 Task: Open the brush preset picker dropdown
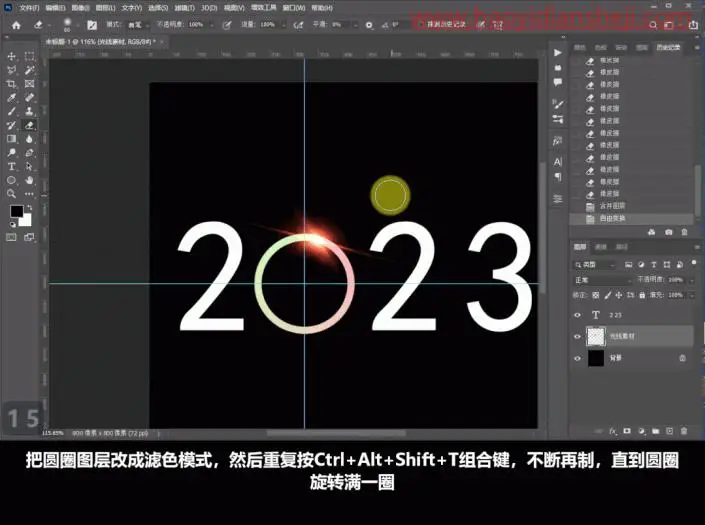coord(76,26)
